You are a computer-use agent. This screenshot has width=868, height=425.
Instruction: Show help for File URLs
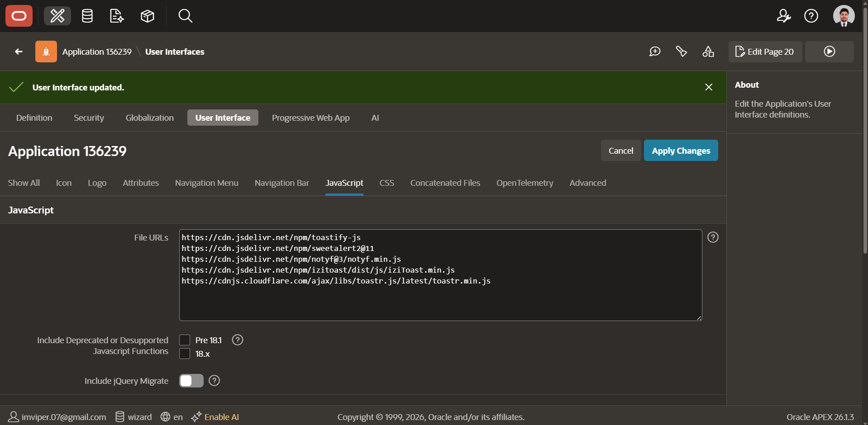pyautogui.click(x=713, y=237)
